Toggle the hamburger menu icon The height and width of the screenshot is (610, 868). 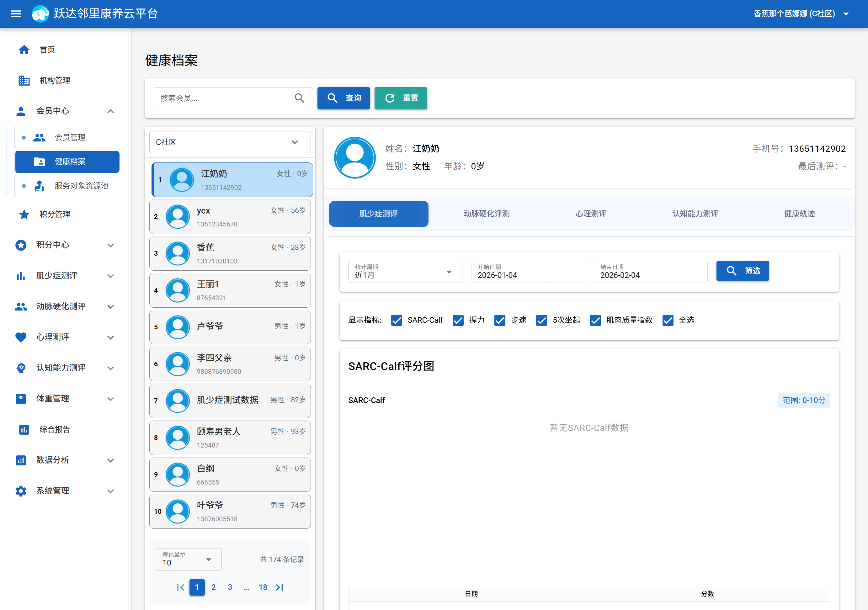(x=15, y=14)
